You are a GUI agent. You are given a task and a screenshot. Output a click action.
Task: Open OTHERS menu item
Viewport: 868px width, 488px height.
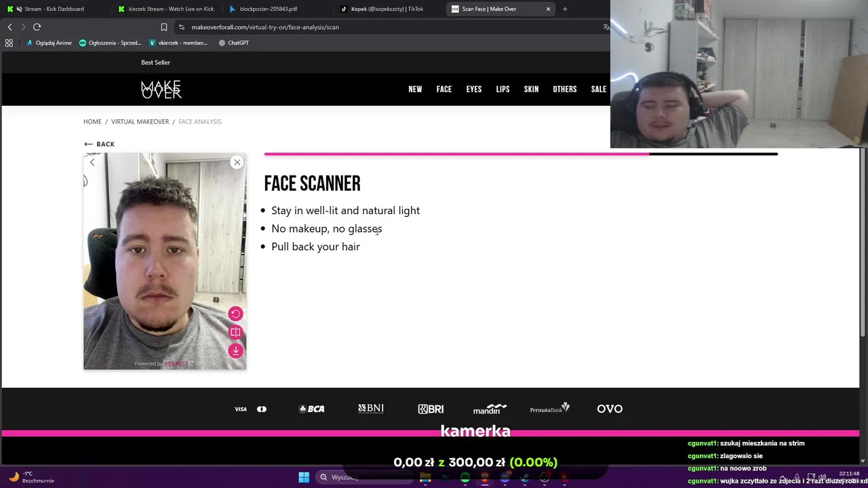pos(565,89)
